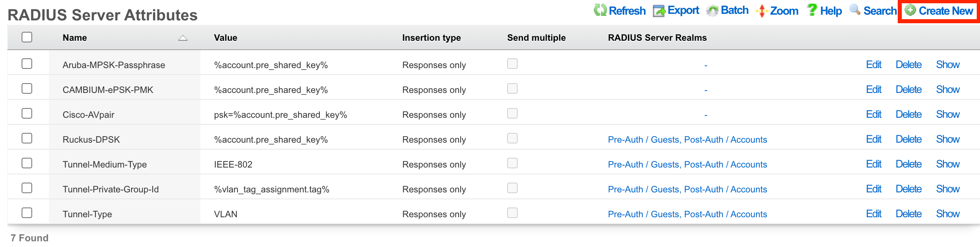980x247 pixels.
Task: Open realms link for Ruckus-DPSK row
Action: click(x=687, y=140)
